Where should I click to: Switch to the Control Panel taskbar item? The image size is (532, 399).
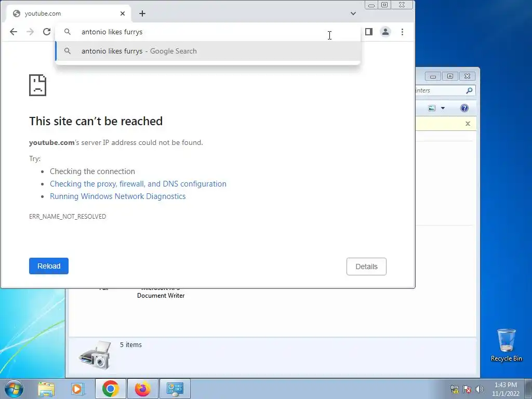(x=175, y=389)
